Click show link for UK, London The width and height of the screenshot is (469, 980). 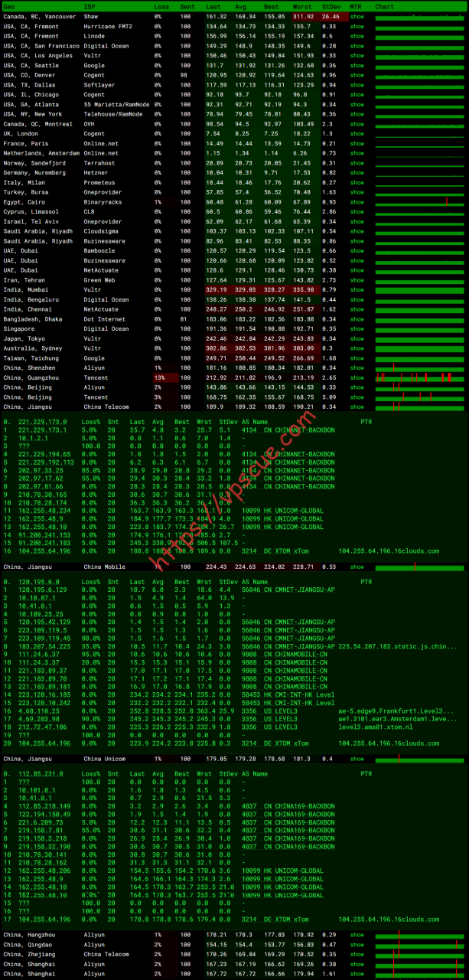tap(357, 134)
